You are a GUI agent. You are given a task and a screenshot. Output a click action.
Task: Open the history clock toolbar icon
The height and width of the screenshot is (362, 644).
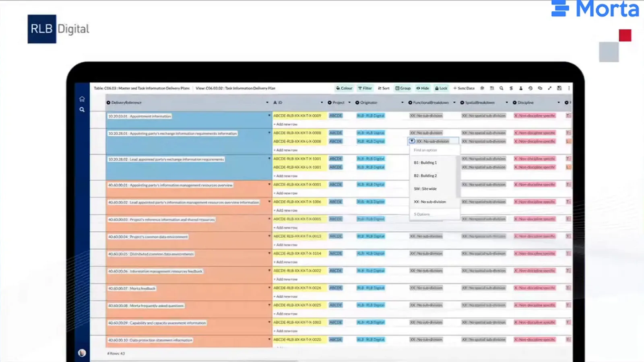pyautogui.click(x=530, y=88)
